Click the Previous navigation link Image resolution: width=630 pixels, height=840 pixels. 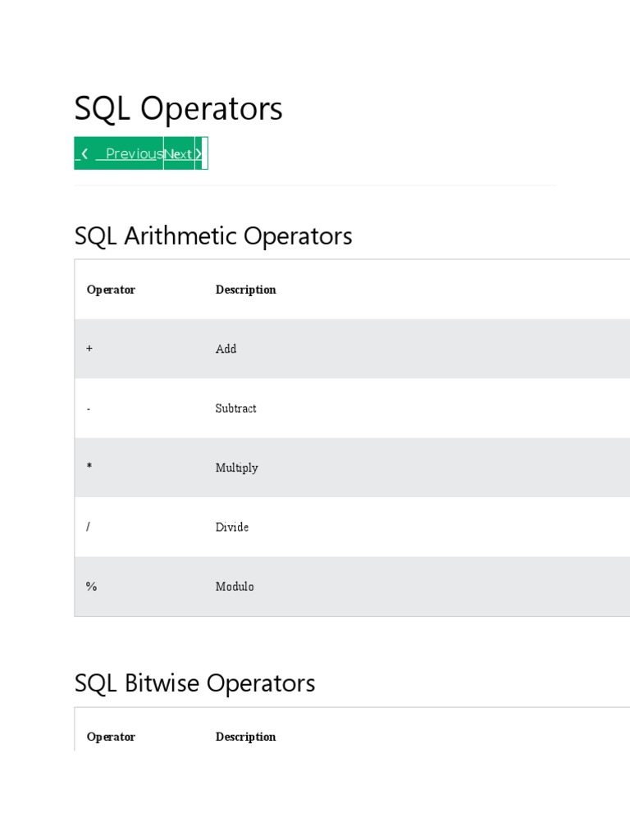pos(134,153)
